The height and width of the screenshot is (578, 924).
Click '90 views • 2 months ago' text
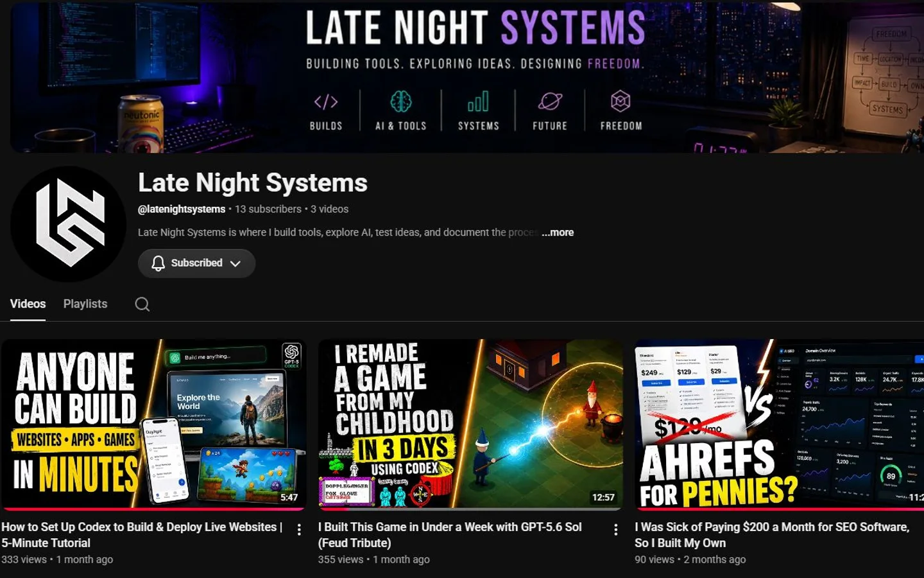click(690, 559)
